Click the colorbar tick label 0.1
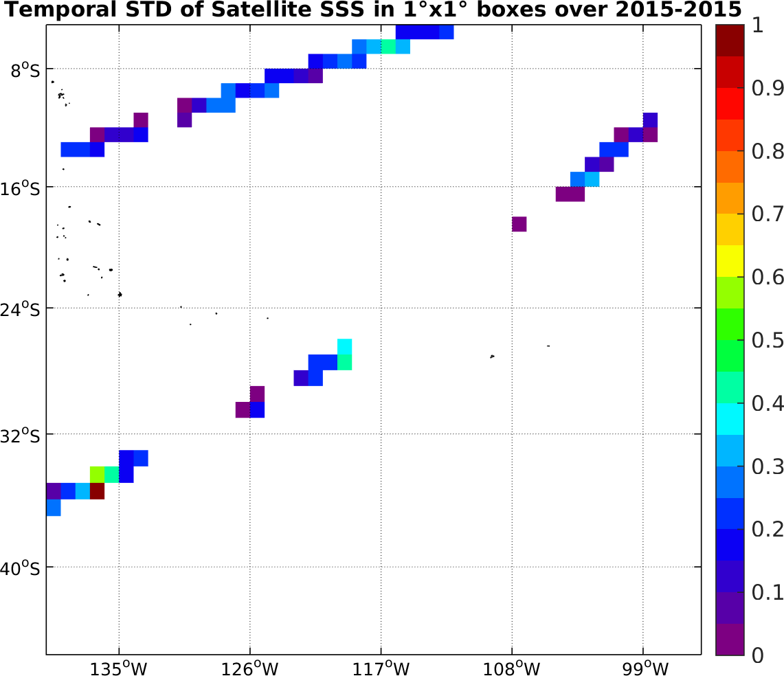The image size is (784, 676). pyautogui.click(x=768, y=592)
